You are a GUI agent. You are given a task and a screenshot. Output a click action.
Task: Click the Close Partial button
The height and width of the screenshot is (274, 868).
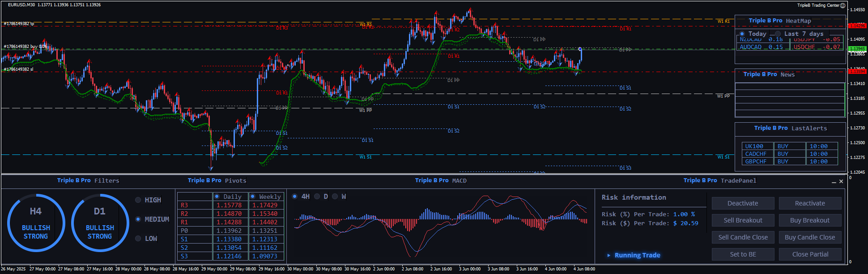point(810,254)
